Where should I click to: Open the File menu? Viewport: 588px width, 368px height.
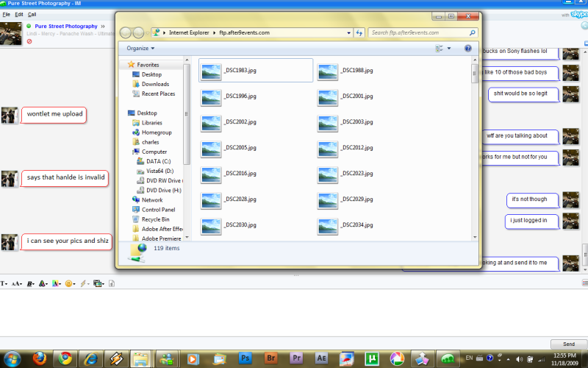tap(7, 14)
